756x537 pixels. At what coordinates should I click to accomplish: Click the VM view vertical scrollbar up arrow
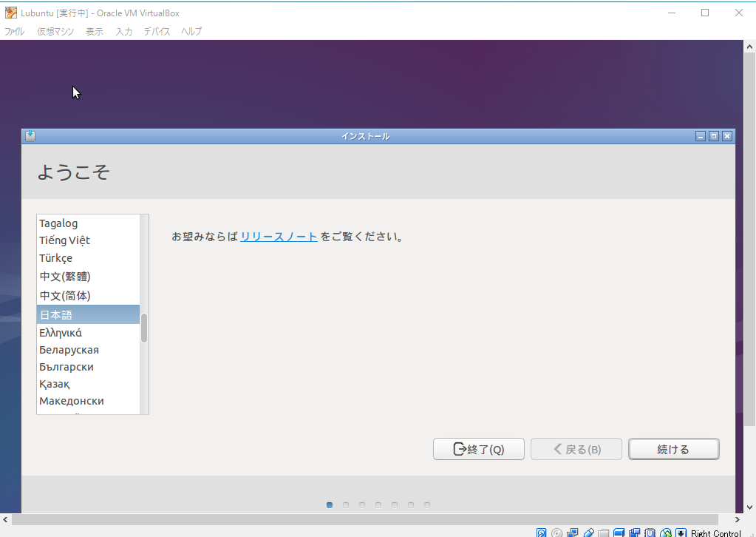[x=749, y=47]
